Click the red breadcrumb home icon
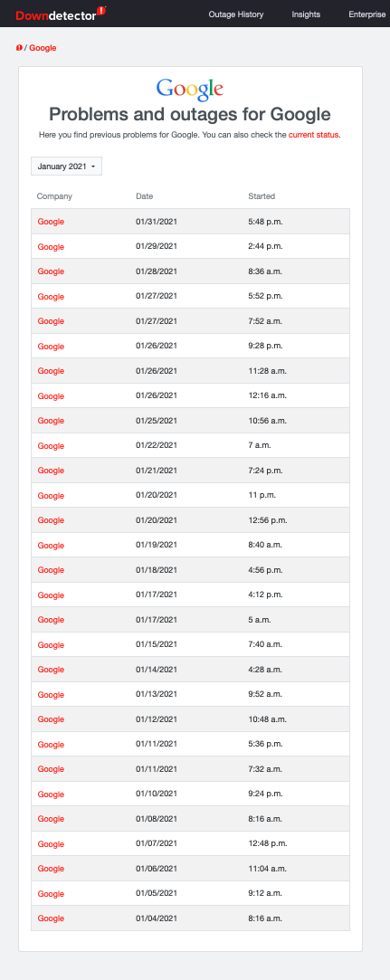The image size is (390, 980). coord(19,48)
